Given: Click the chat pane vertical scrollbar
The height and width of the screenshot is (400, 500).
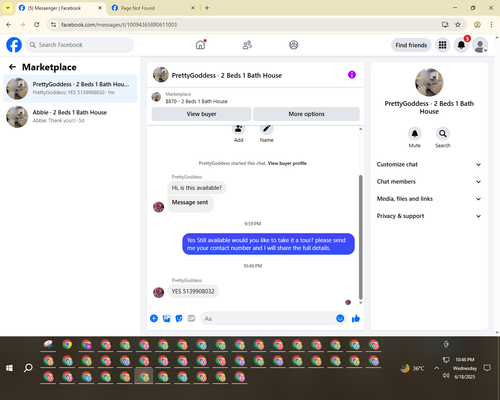Looking at the screenshot, I should coord(360,237).
